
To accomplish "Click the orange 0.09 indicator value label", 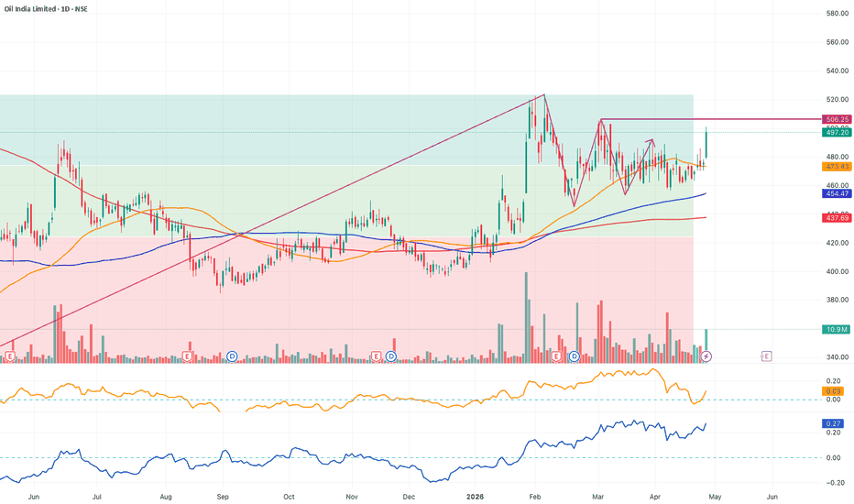I will click(833, 391).
